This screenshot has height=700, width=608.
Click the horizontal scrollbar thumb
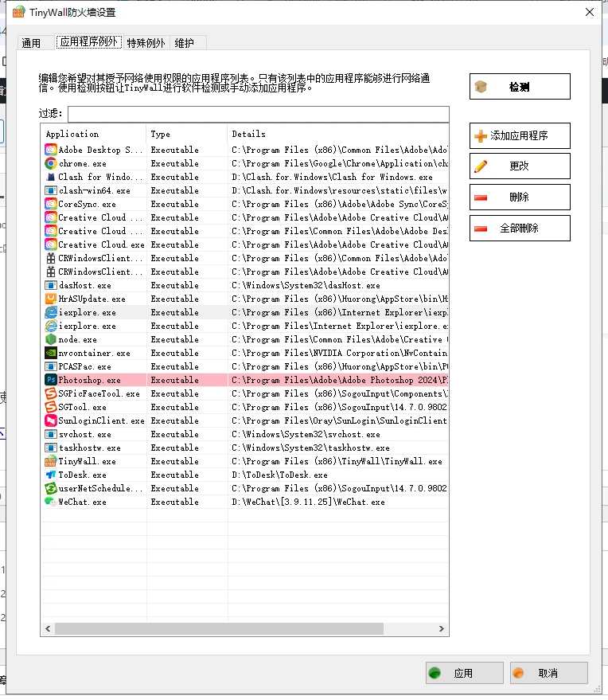coord(219,628)
